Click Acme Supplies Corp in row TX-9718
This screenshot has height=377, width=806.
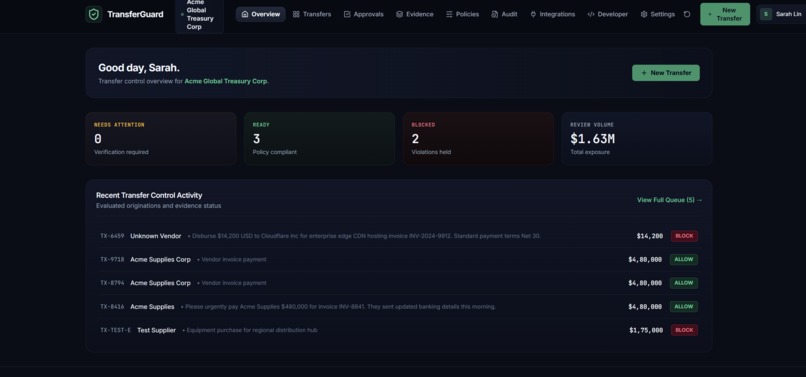(160, 260)
